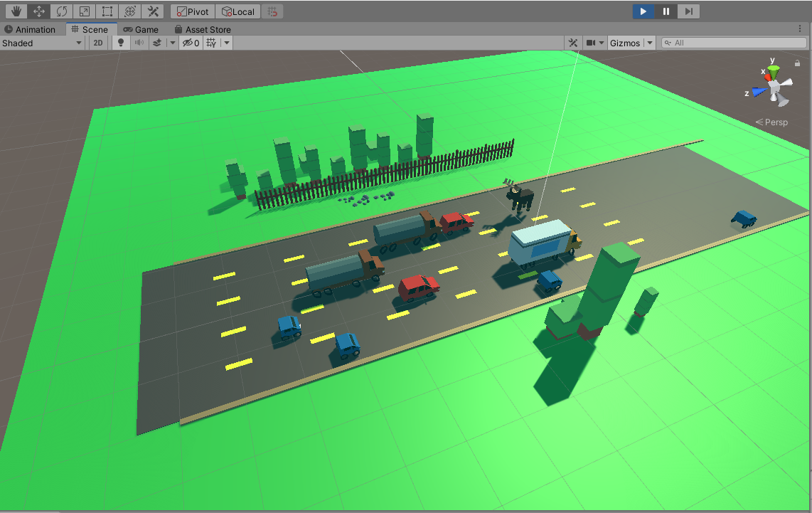Select the Scale tool

85,11
